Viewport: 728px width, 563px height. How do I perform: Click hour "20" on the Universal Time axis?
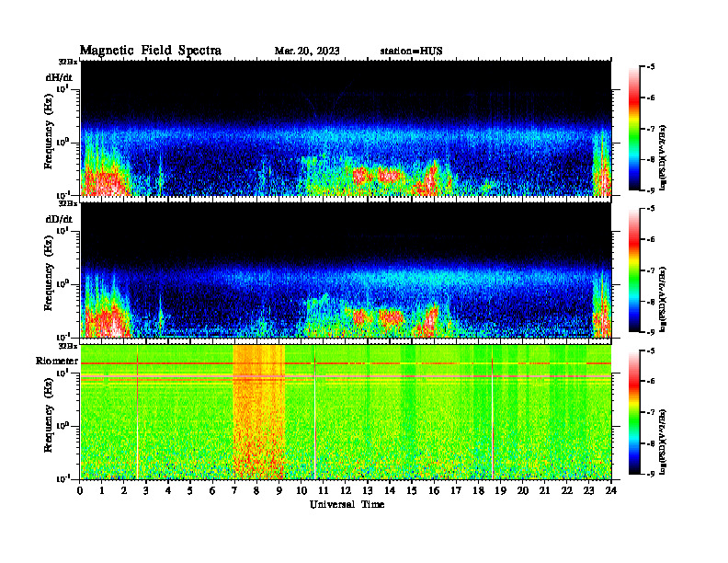pos(523,490)
